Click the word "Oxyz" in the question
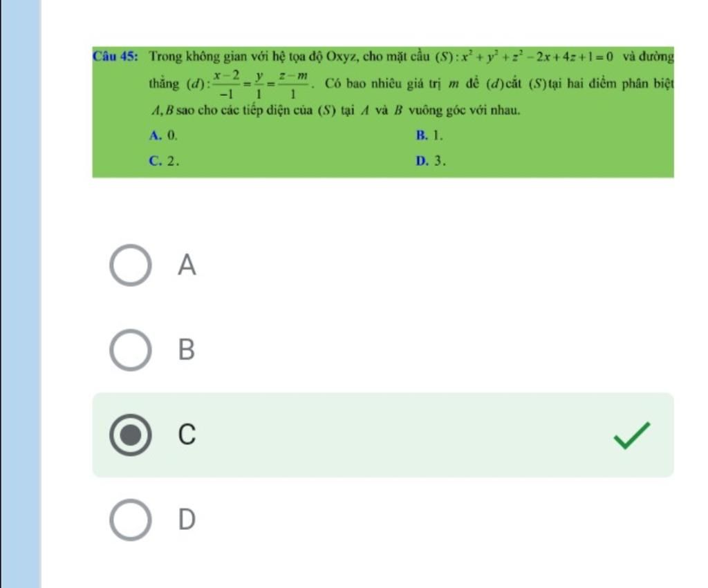The height and width of the screenshot is (588, 708). pyautogui.click(x=341, y=57)
